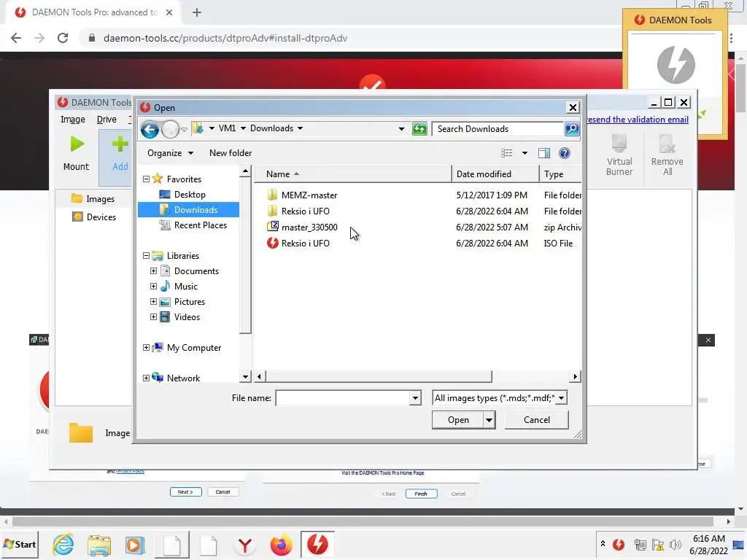Viewport: 747px width, 560px height.
Task: Click the Back arrow in Open dialog
Action: pyautogui.click(x=150, y=129)
